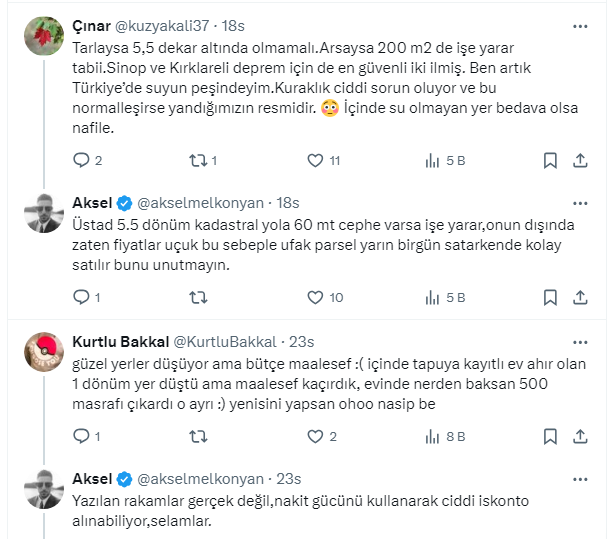Open more options for Çınar's tweet
607x539 pixels.
click(x=580, y=27)
